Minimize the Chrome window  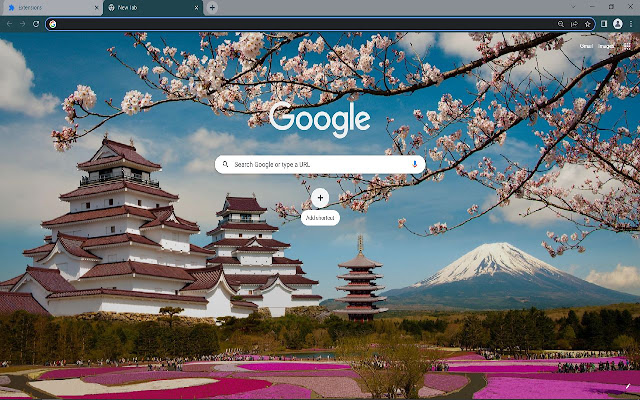(x=592, y=7)
